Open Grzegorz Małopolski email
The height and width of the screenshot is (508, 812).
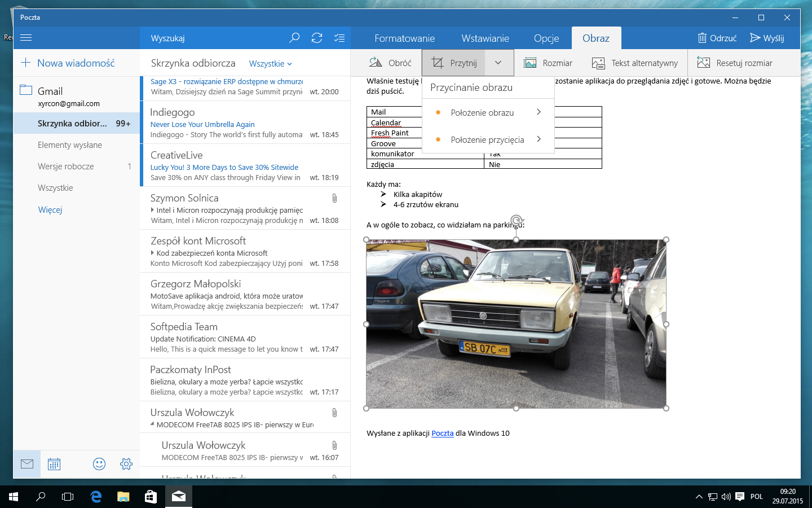[245, 294]
